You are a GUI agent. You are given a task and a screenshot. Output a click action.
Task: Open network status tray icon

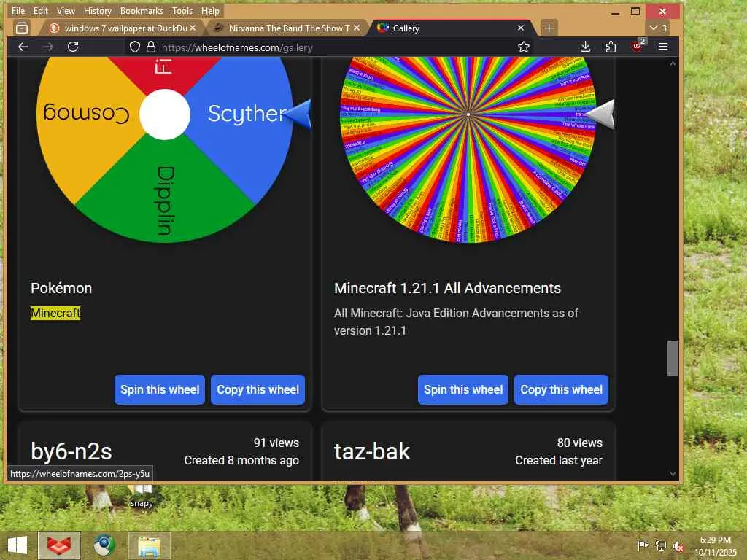[x=661, y=545]
